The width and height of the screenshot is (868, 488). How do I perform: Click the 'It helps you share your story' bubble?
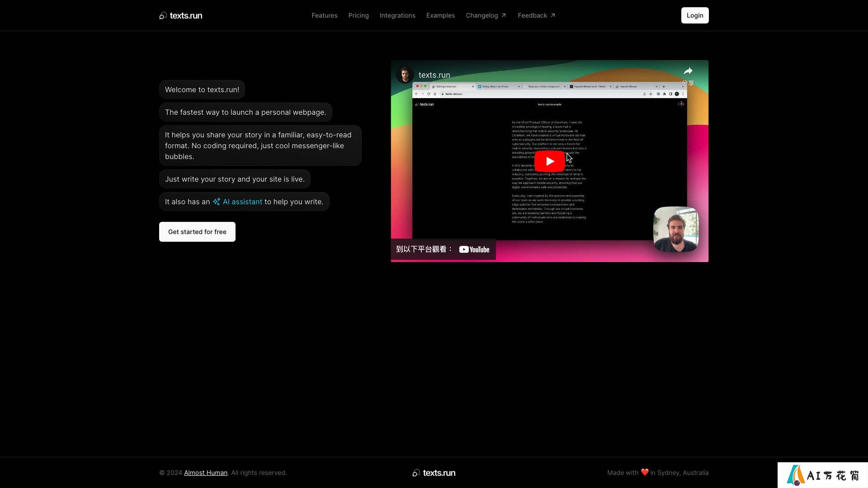point(260,145)
